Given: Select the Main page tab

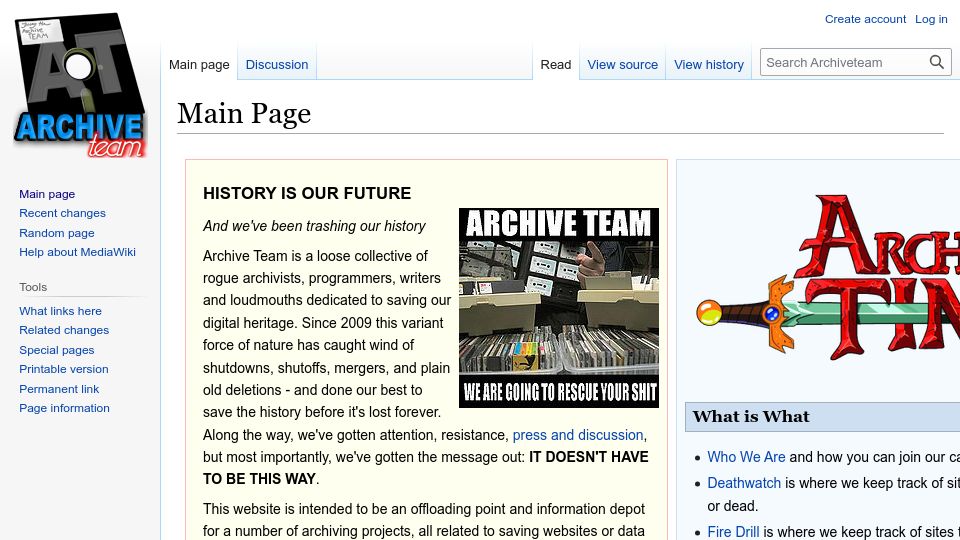Looking at the screenshot, I should [x=199, y=64].
